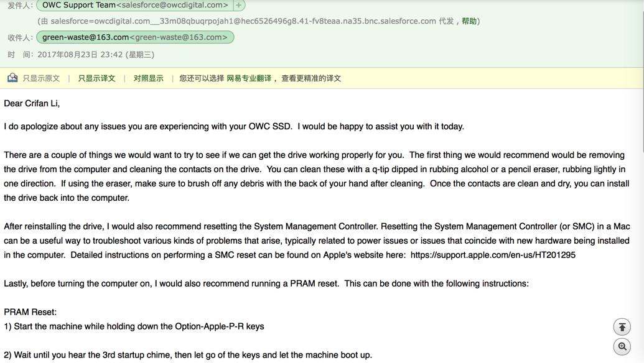The width and height of the screenshot is (644, 363).
Task: Switch to 只显示原文 view
Action: point(41,78)
